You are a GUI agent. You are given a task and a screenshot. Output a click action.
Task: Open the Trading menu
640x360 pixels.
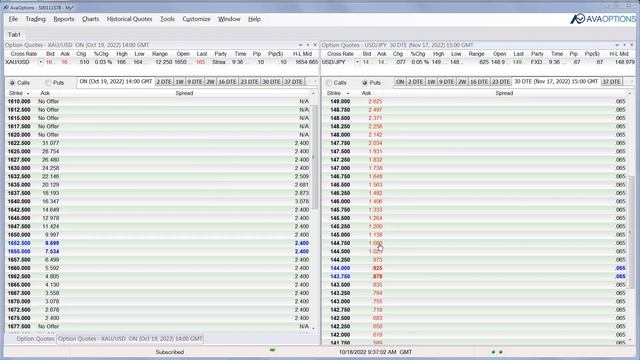tap(36, 19)
